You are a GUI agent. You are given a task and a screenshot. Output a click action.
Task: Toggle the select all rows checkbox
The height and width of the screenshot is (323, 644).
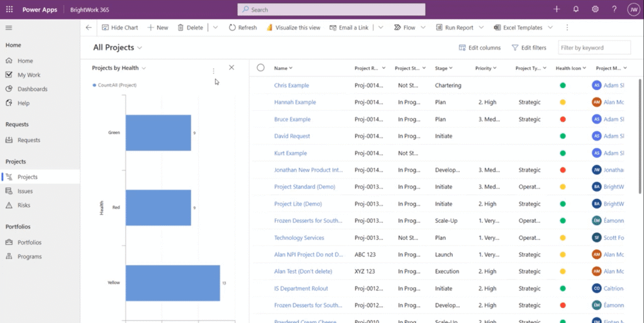click(260, 68)
